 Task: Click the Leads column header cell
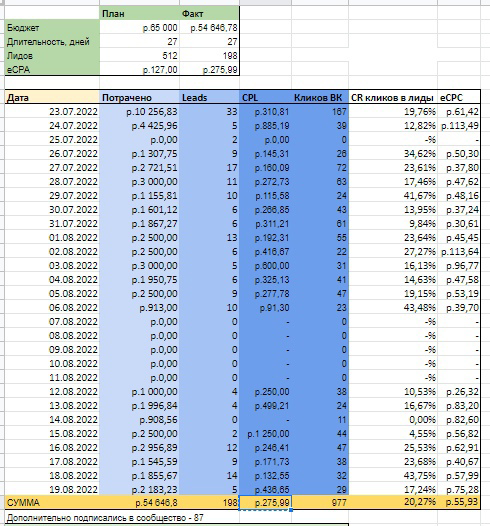point(209,98)
